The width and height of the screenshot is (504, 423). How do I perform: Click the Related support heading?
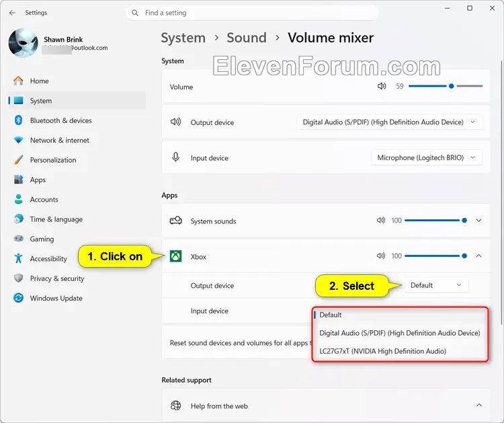186,380
